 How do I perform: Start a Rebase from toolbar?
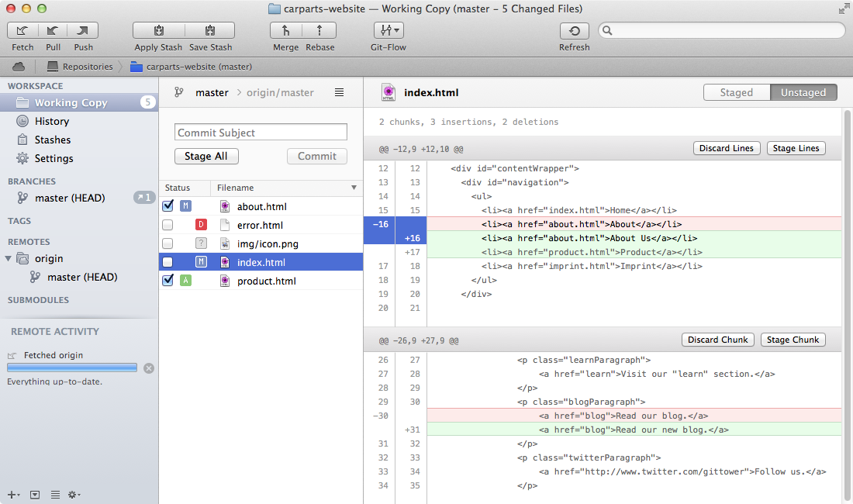pos(319,30)
